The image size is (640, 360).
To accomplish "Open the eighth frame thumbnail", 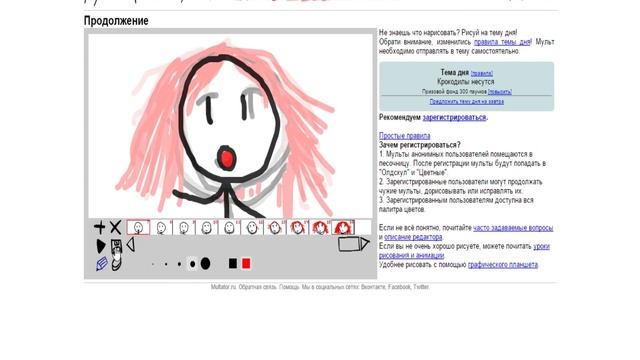I will pyautogui.click(x=298, y=227).
